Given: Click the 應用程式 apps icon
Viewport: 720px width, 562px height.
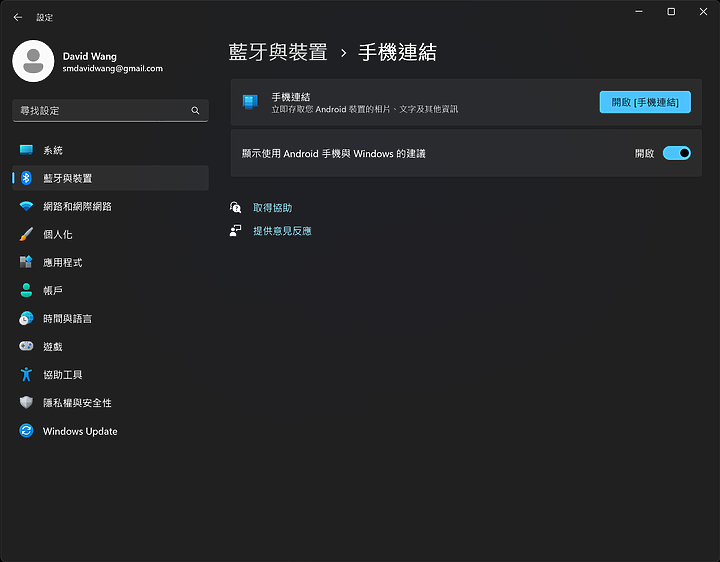Looking at the screenshot, I should tap(26, 262).
